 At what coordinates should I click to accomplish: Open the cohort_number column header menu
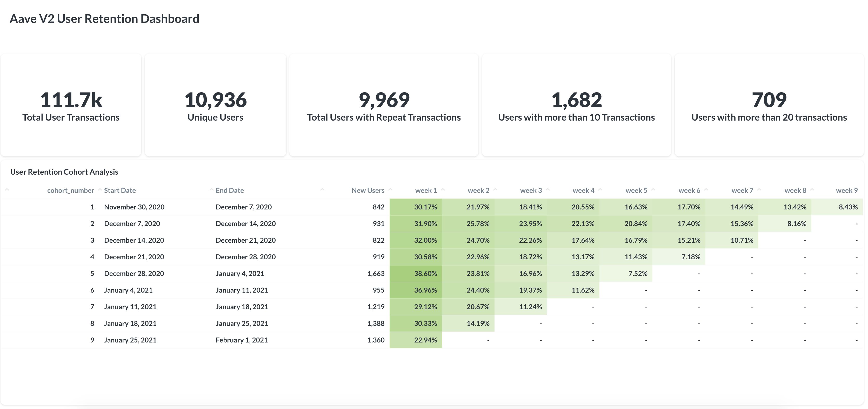70,190
